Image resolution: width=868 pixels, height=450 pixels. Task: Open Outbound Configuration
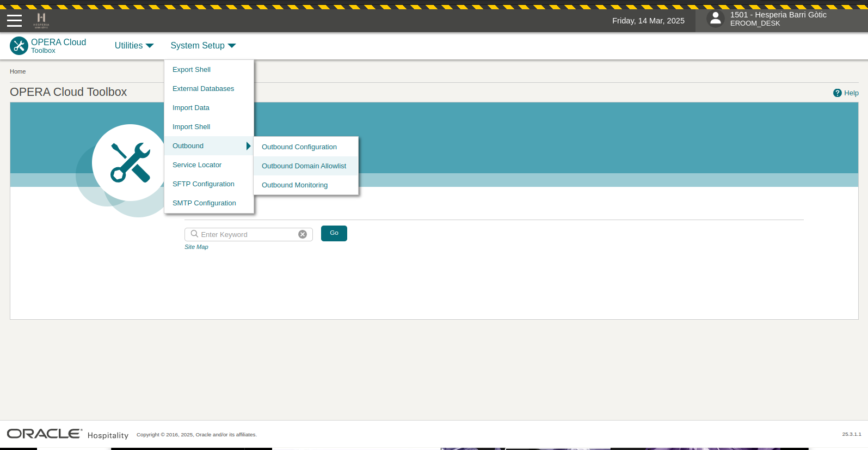[x=299, y=147]
